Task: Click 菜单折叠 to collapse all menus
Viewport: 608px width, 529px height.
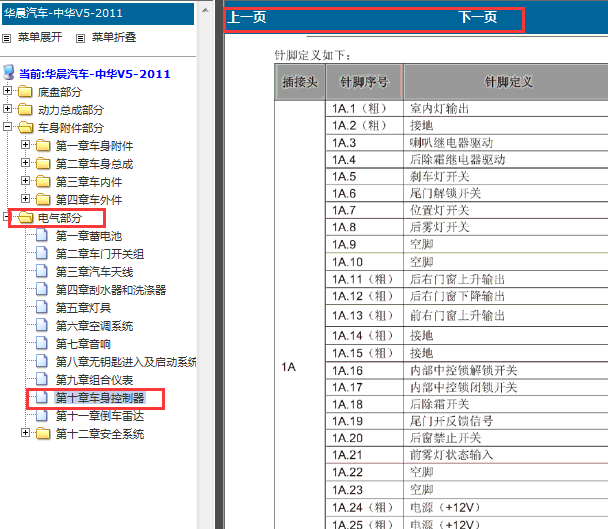Action: 114,37
